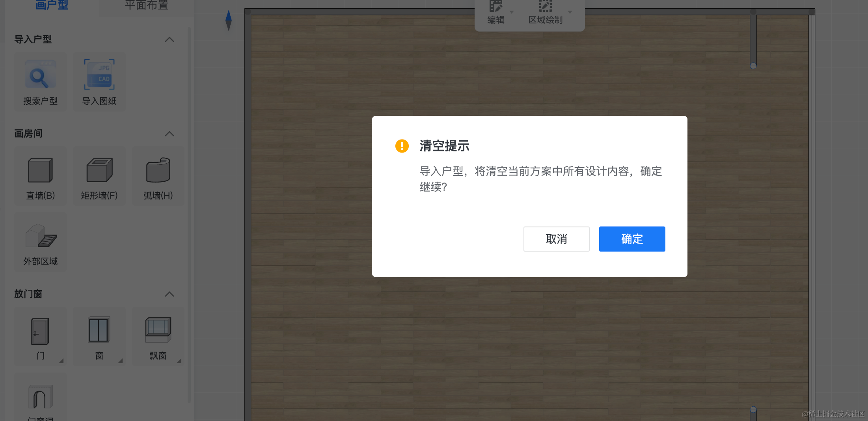Collapse the 放门窗 section
This screenshot has height=421, width=868.
tap(170, 294)
